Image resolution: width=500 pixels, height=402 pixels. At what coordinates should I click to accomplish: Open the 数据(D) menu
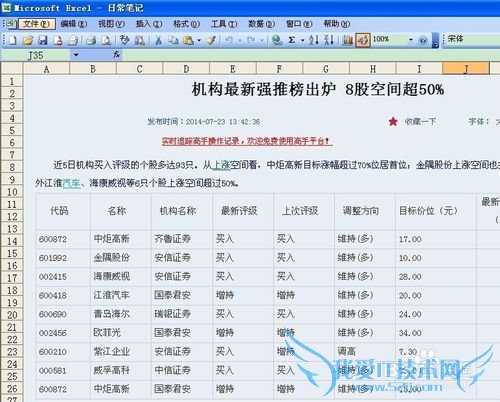click(261, 24)
